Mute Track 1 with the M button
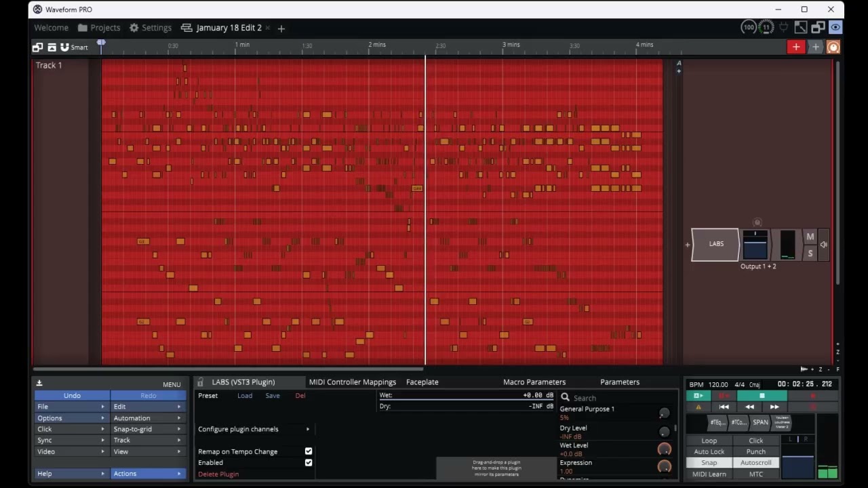The image size is (868, 488). (x=810, y=237)
